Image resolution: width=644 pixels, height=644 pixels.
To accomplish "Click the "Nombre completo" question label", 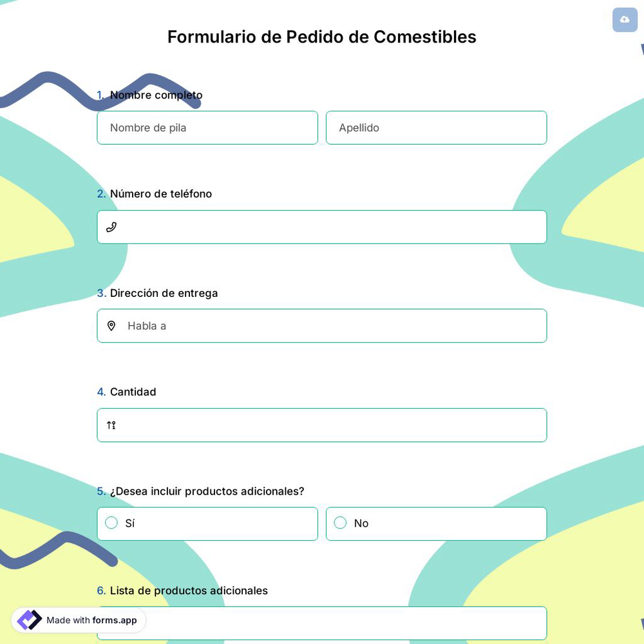I will coord(156,95).
